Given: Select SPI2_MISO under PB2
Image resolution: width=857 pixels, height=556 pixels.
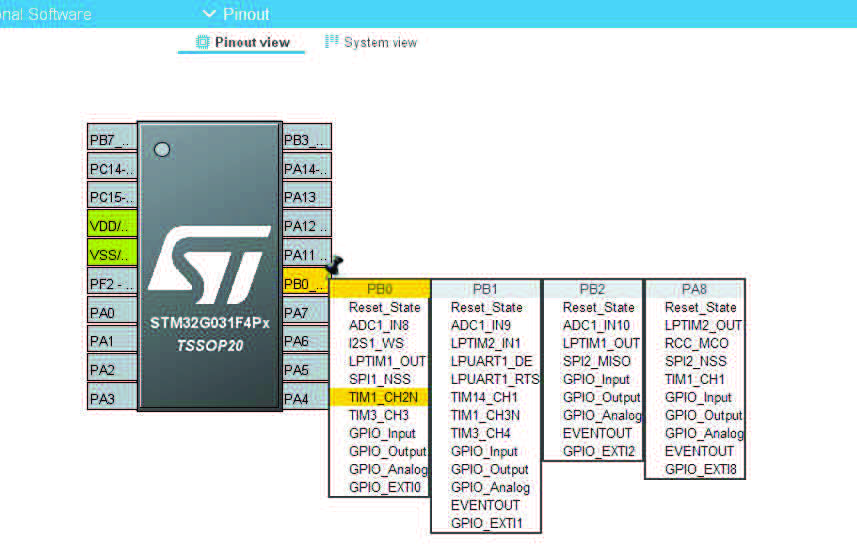Looking at the screenshot, I should (x=597, y=361).
